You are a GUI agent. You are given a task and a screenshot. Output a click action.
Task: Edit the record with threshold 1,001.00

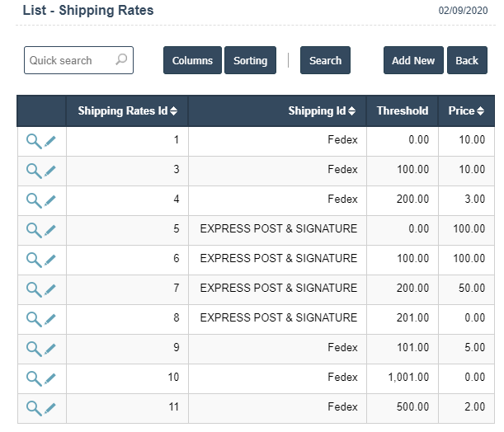(x=50, y=378)
